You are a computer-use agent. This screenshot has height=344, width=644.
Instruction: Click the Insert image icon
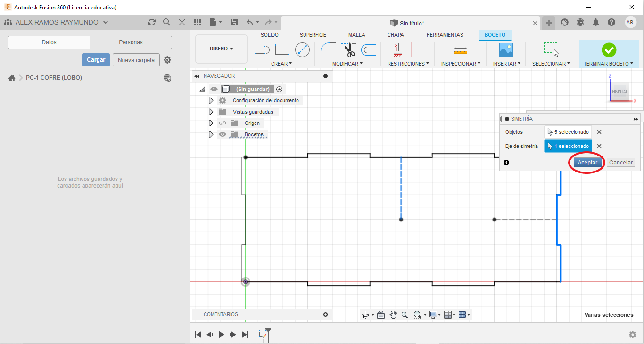[506, 50]
